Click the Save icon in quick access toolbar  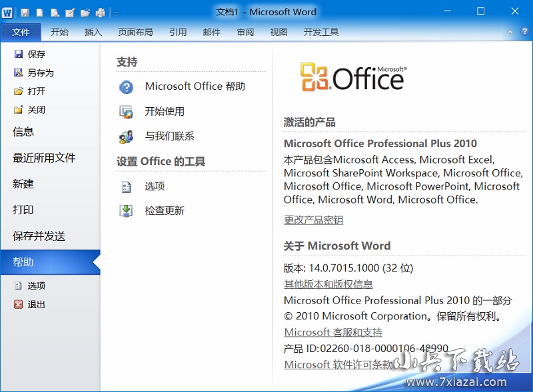pyautogui.click(x=25, y=13)
